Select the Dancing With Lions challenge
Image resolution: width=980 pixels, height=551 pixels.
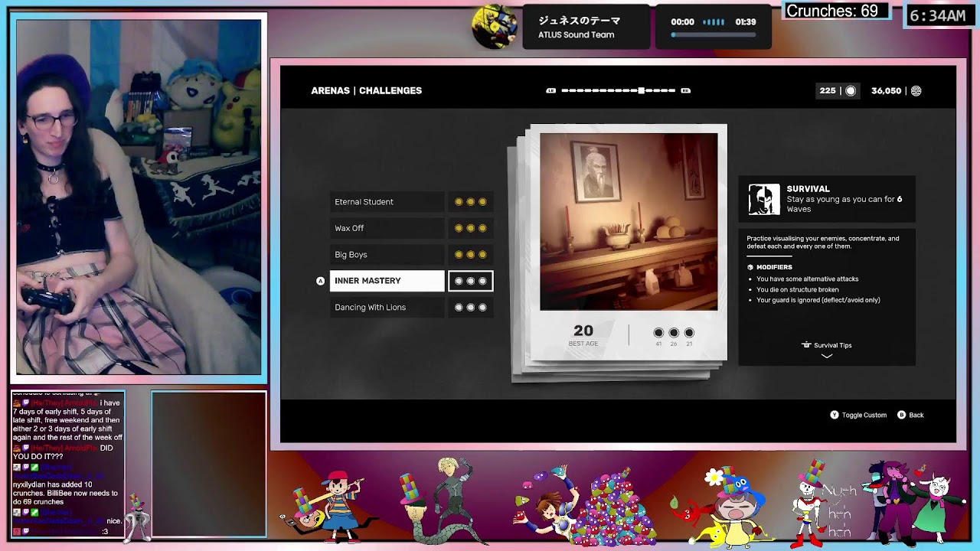pos(387,308)
